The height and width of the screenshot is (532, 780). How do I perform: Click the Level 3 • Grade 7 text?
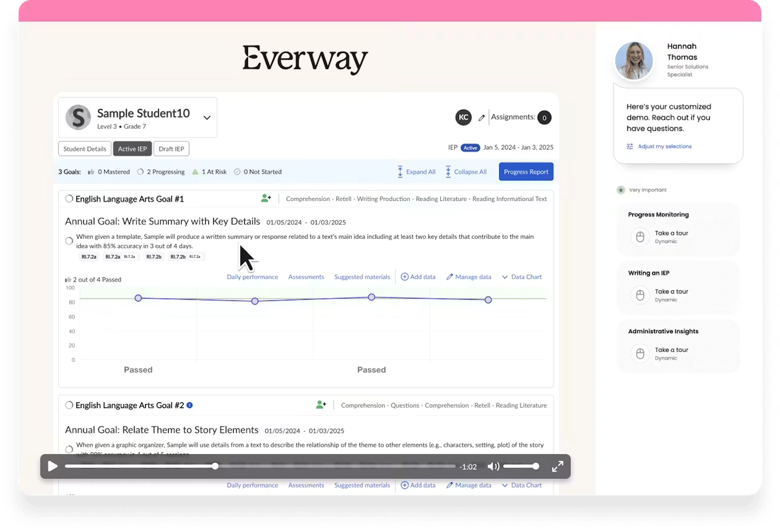[x=121, y=126]
